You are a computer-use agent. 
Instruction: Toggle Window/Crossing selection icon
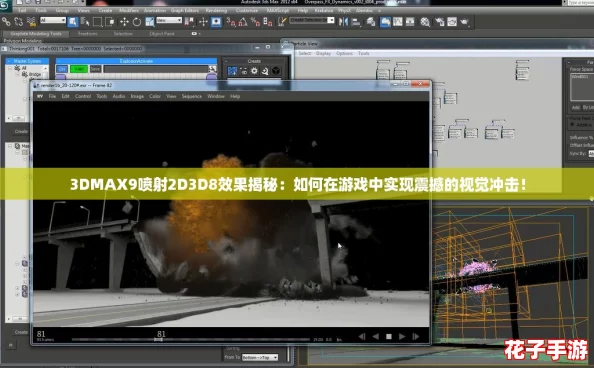[110, 22]
